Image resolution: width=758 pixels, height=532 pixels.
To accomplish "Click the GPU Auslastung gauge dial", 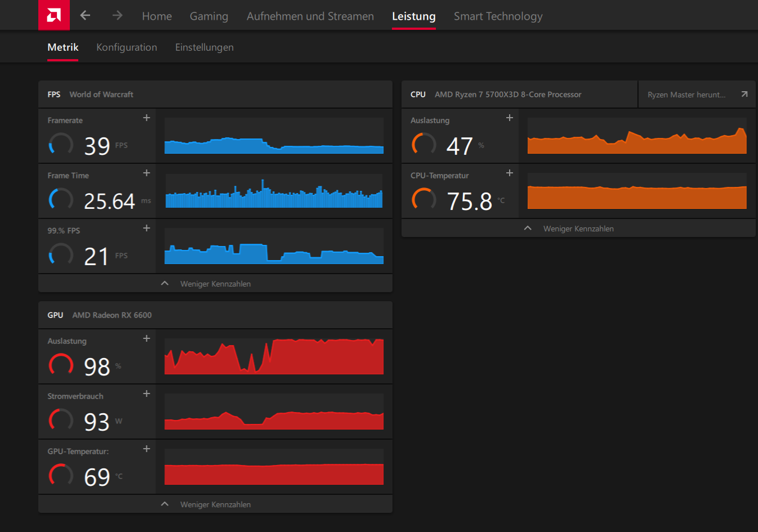I will (x=61, y=365).
